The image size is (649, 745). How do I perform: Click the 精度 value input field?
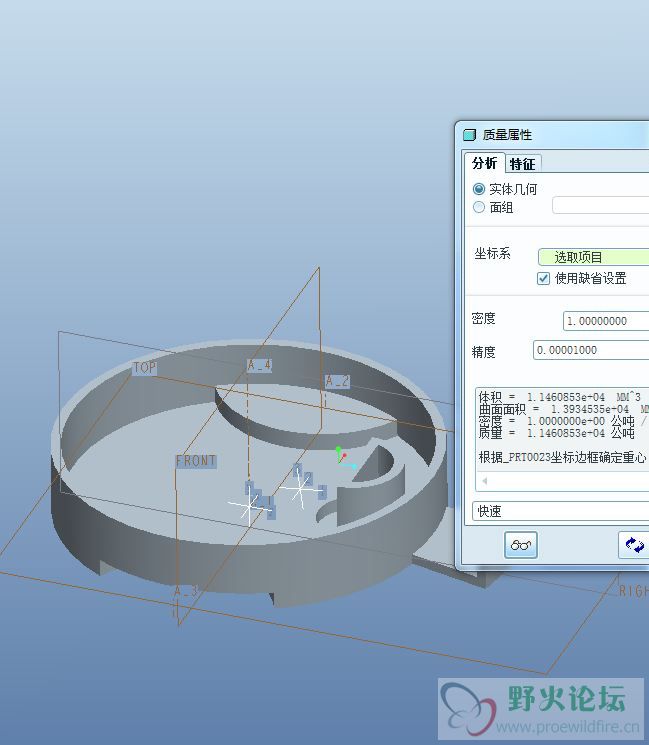591,350
